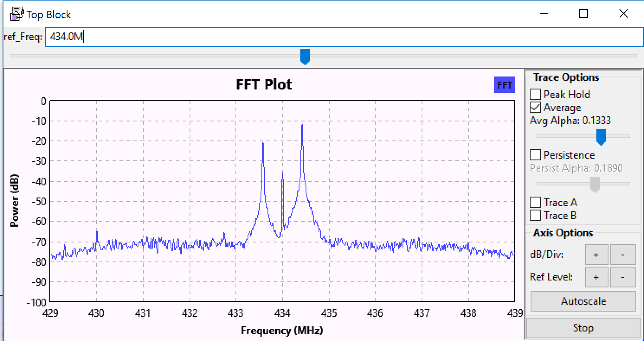The height and width of the screenshot is (341, 644).
Task: Lower Ref Level using the minus button
Action: click(x=623, y=277)
